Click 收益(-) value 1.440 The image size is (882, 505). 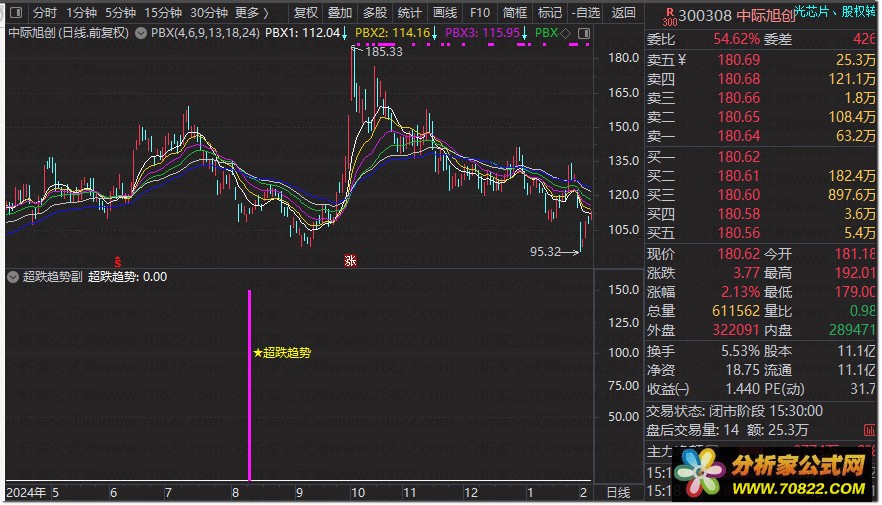tap(742, 389)
